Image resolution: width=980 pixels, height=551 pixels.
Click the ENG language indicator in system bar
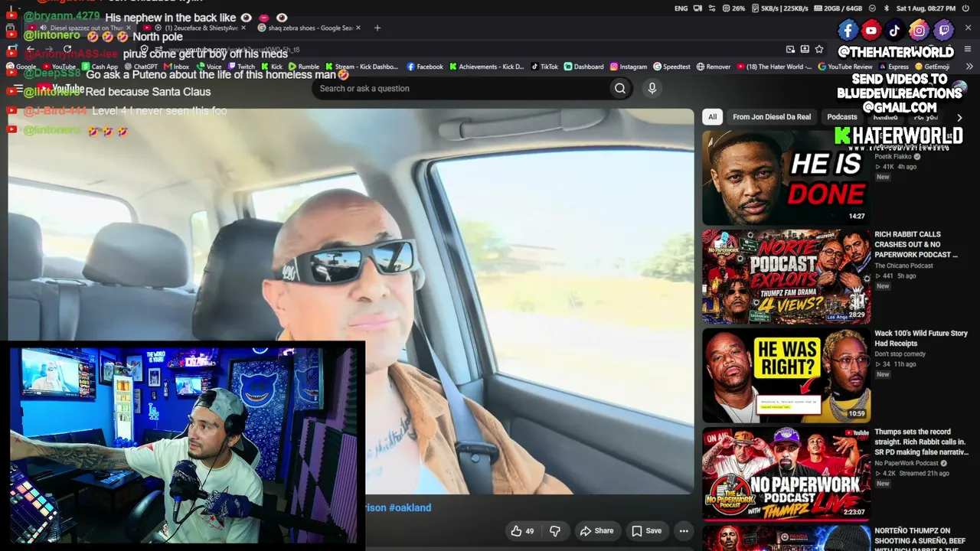(x=681, y=8)
